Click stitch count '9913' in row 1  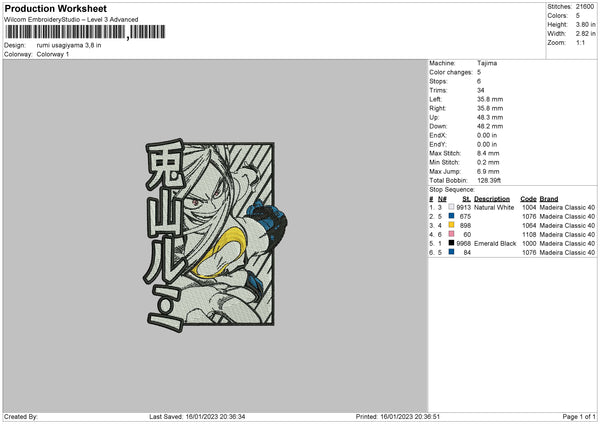[464, 207]
